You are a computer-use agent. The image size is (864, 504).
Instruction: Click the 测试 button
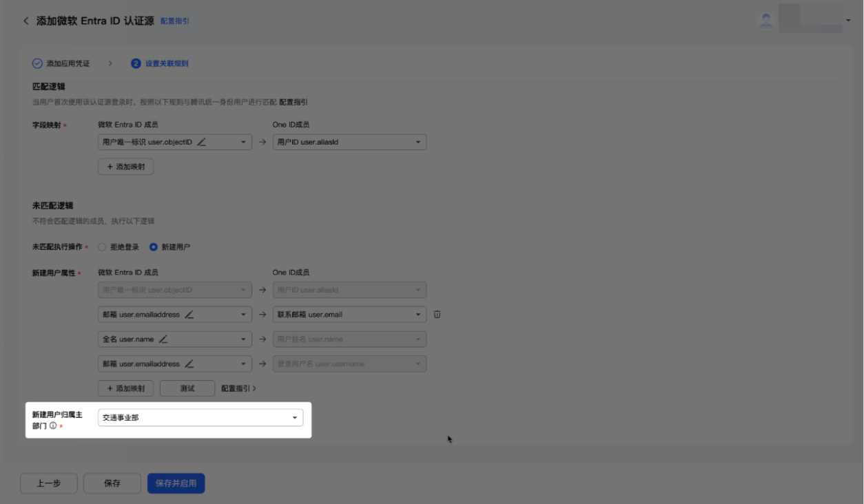[x=187, y=388]
